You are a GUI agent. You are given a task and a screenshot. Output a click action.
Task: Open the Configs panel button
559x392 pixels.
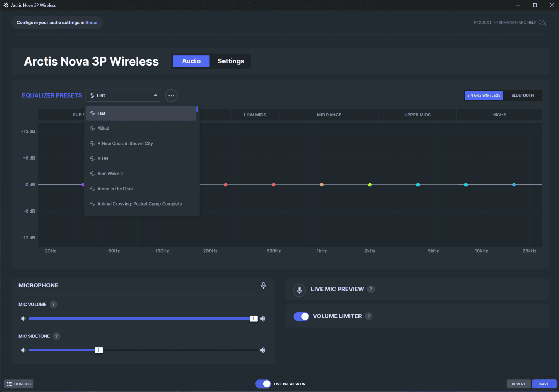(19, 384)
